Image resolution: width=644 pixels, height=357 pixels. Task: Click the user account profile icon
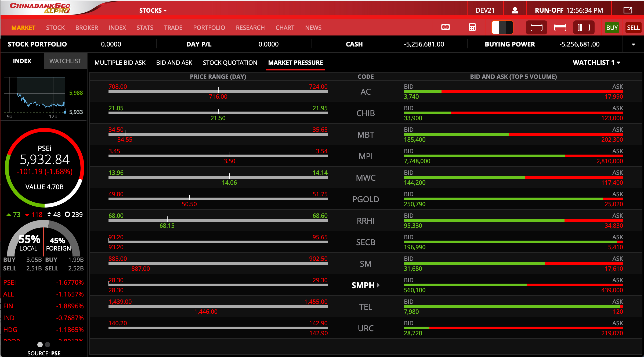515,10
